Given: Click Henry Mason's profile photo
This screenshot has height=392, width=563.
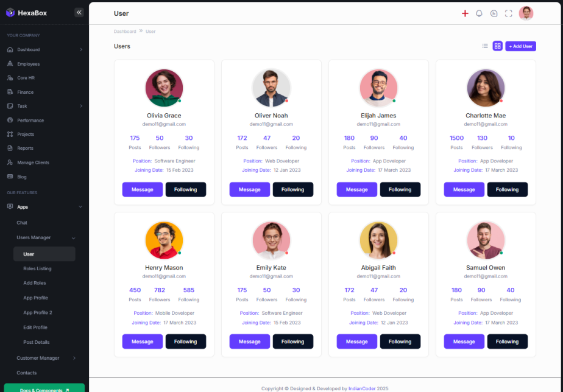Looking at the screenshot, I should pyautogui.click(x=164, y=240).
